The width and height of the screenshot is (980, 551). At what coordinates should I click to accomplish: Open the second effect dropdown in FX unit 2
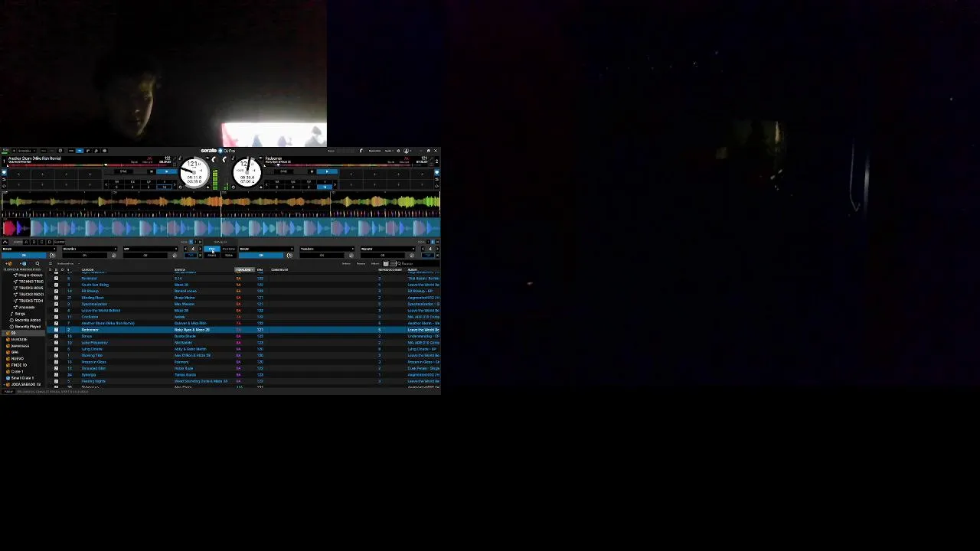(x=327, y=249)
